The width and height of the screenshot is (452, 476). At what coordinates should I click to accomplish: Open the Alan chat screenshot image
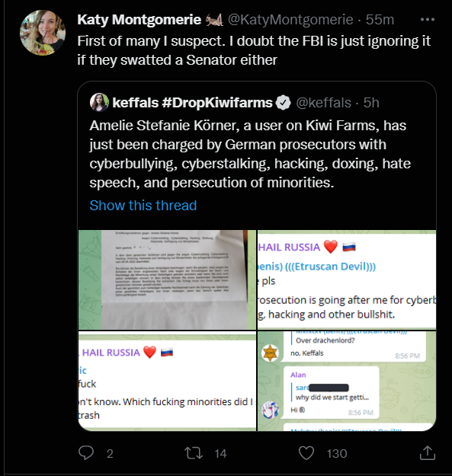click(x=347, y=381)
